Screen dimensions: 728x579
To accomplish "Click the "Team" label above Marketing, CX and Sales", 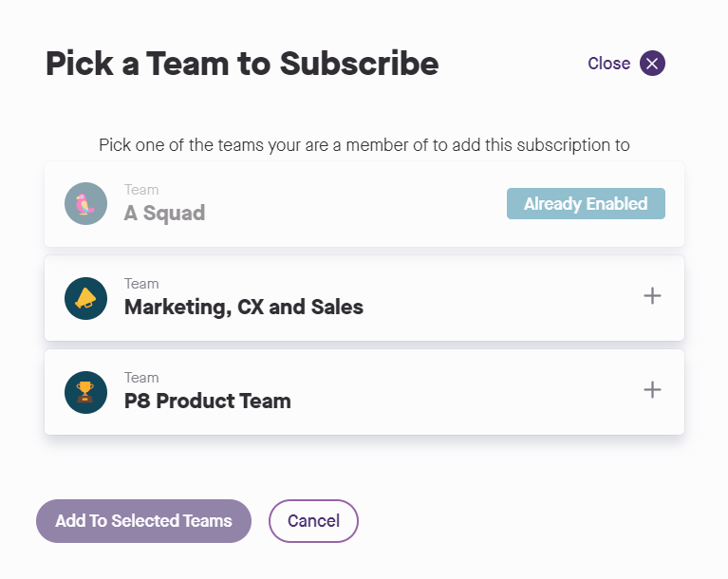I will (x=141, y=284).
